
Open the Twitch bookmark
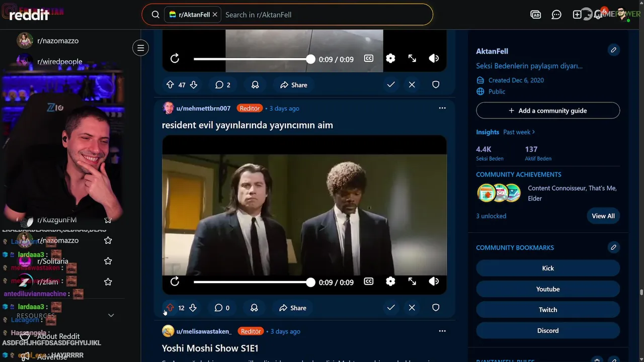(548, 310)
